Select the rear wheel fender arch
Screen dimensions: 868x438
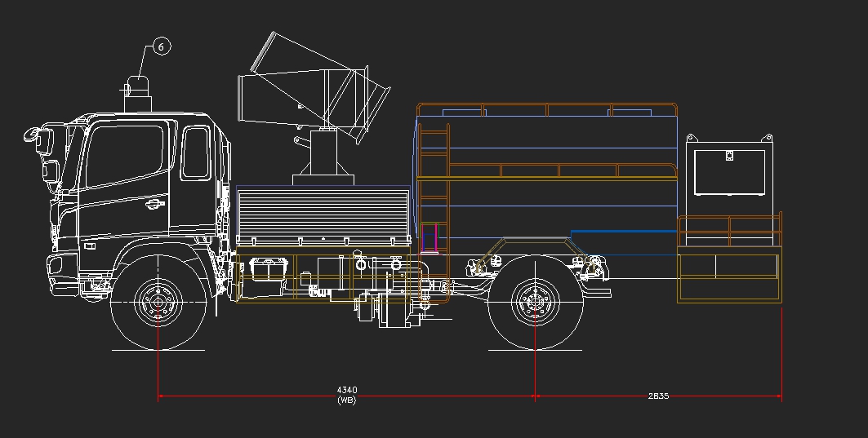click(535, 239)
